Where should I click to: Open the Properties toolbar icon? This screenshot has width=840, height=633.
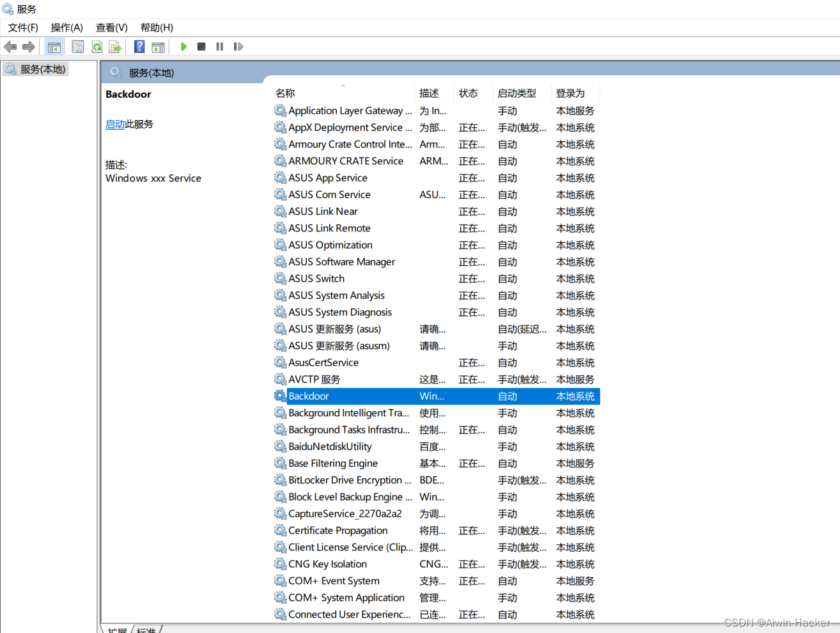coord(78,47)
